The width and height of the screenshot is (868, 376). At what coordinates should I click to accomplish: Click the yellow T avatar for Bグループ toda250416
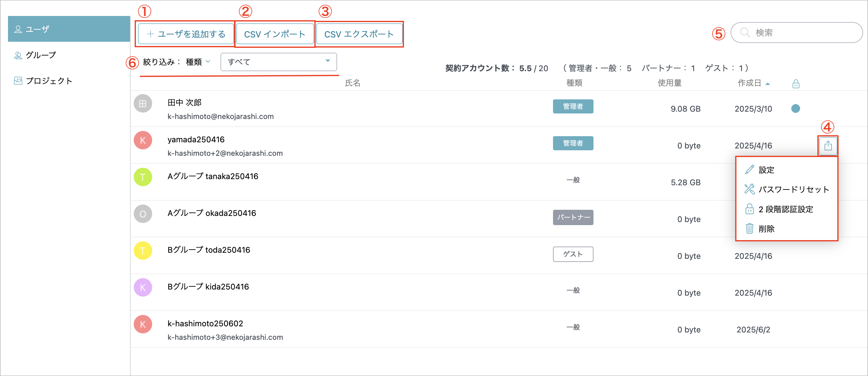pos(143,251)
